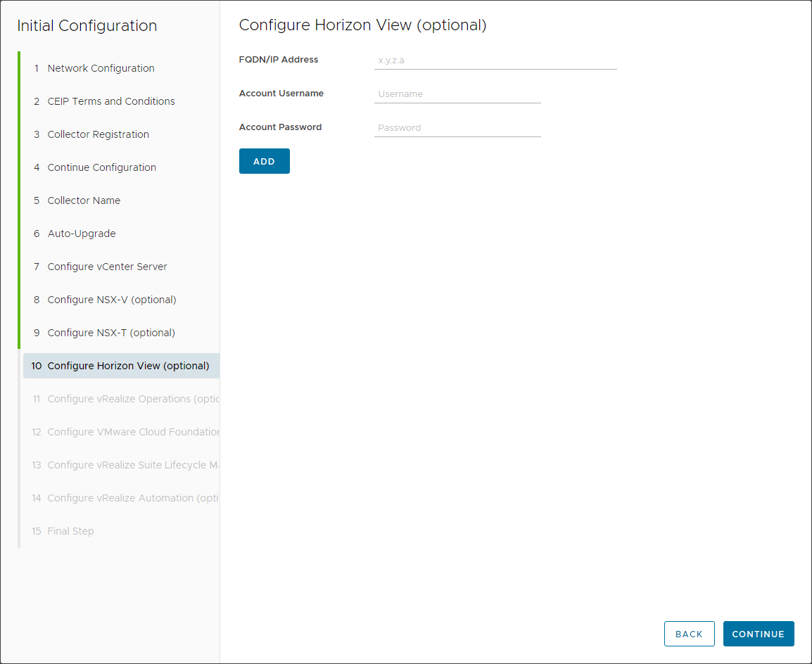The width and height of the screenshot is (812, 664).
Task: Open step 1 Network Configuration
Action: pyautogui.click(x=121, y=68)
